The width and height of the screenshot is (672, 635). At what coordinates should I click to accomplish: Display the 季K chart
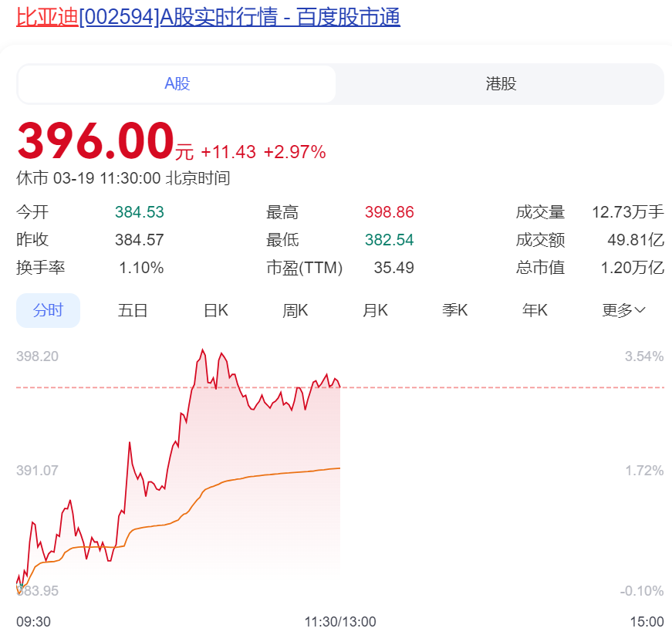coord(455,311)
